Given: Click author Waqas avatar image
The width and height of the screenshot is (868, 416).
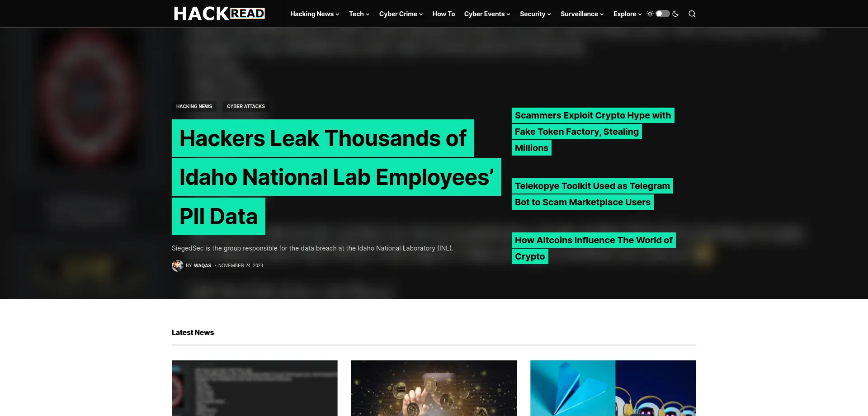Looking at the screenshot, I should [177, 265].
